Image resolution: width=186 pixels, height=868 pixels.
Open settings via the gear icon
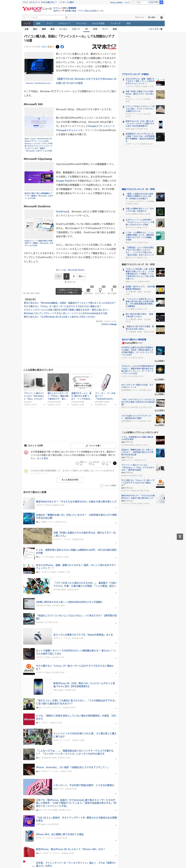pyautogui.click(x=161, y=17)
